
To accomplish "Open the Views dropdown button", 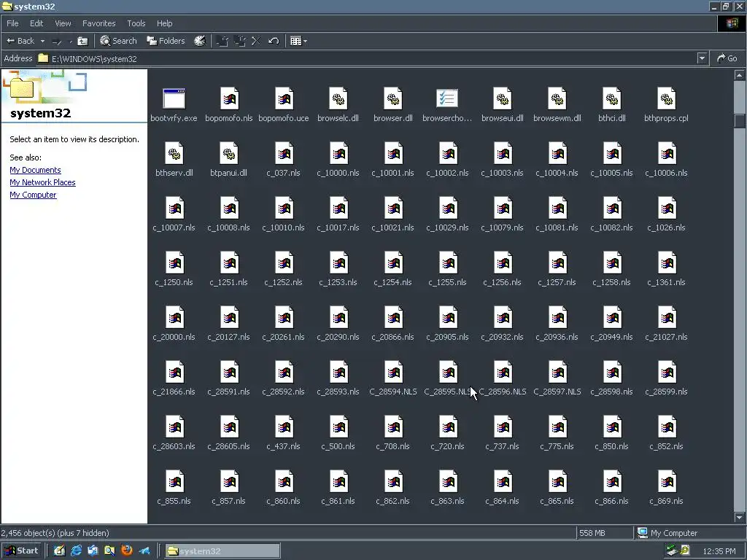I will tap(298, 41).
